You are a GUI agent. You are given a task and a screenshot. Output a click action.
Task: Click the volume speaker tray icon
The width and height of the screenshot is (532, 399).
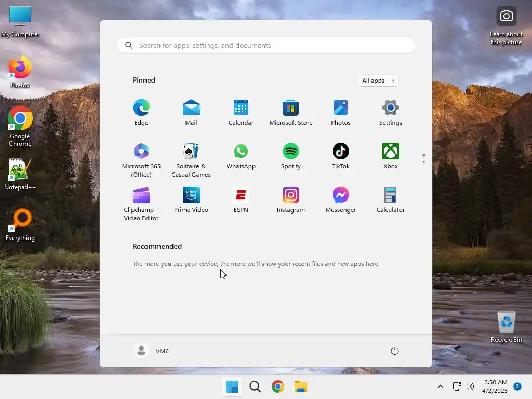(470, 387)
